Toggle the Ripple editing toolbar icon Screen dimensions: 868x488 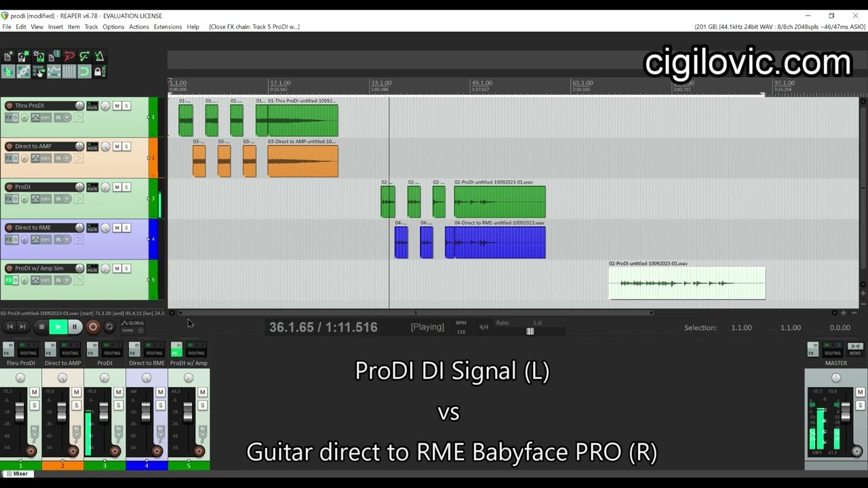click(39, 71)
